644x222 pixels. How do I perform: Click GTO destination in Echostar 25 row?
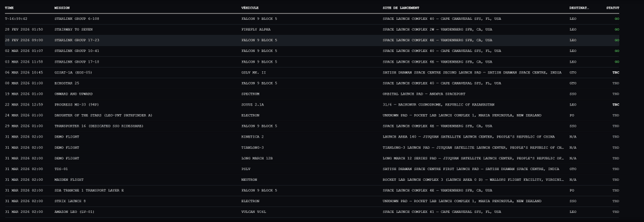(x=572, y=83)
